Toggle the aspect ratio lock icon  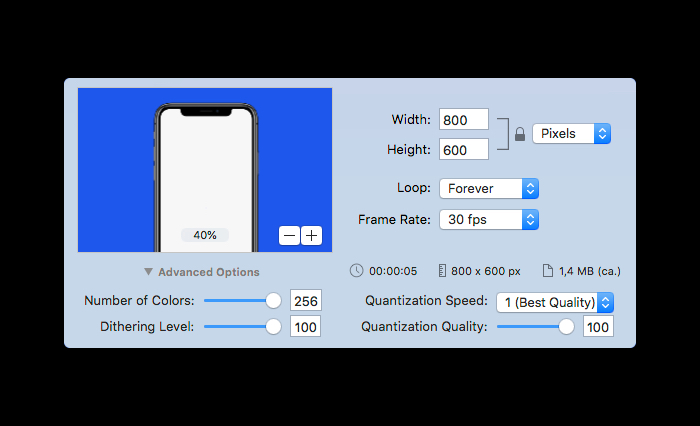[520, 134]
